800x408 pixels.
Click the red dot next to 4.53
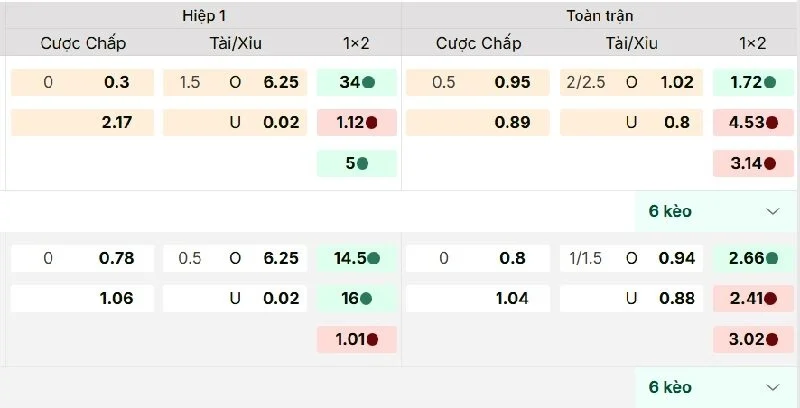point(770,123)
